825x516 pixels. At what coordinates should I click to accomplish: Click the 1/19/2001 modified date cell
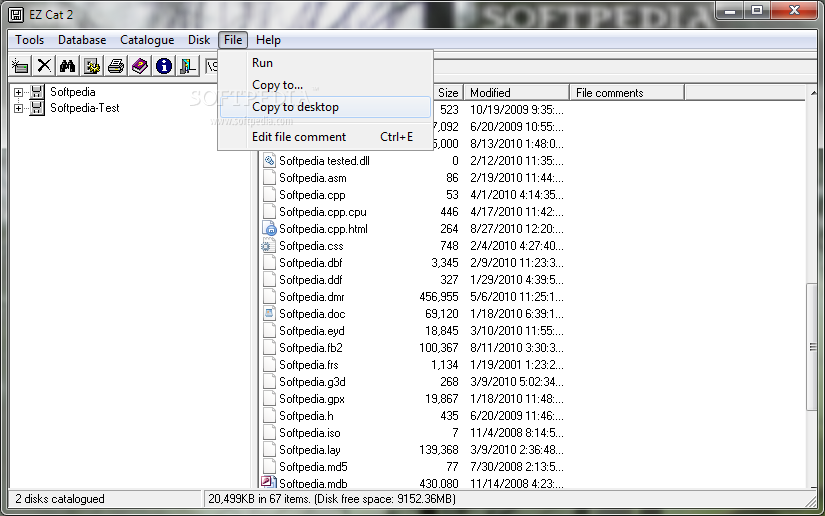coord(516,365)
